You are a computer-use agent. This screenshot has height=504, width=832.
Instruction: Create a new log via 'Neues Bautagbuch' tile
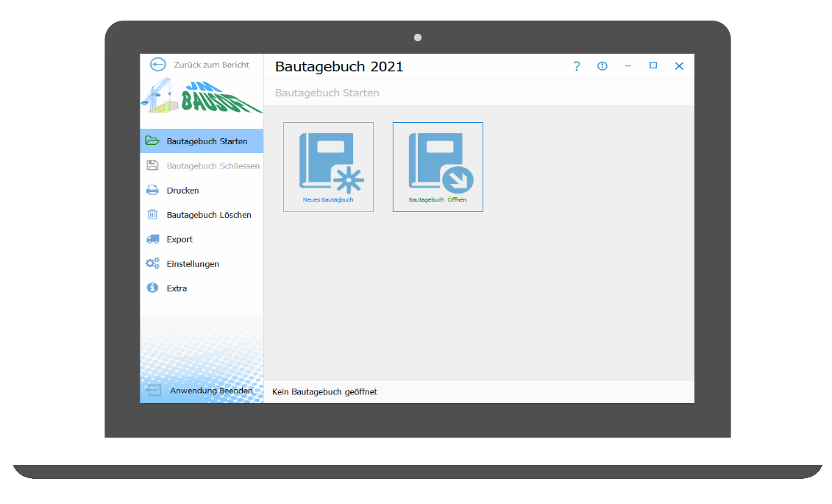click(x=328, y=167)
